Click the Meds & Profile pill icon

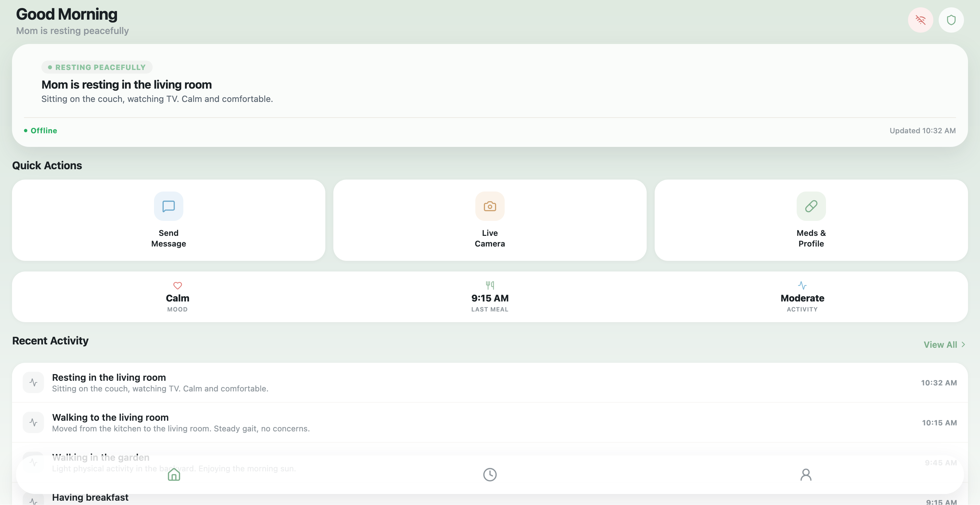click(811, 206)
